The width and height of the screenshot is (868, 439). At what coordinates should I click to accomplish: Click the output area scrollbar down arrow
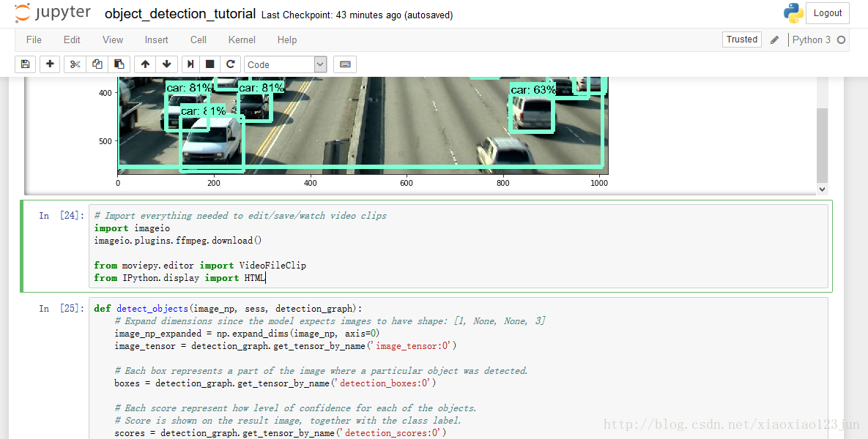(x=822, y=189)
